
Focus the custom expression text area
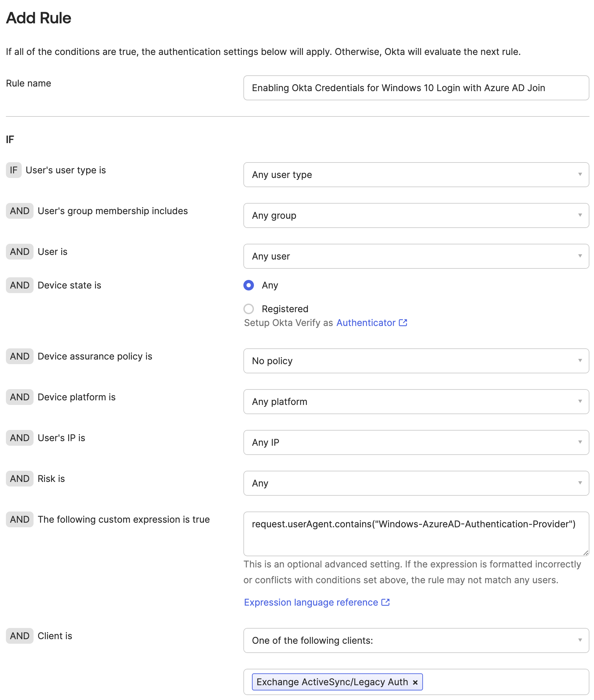[416, 539]
